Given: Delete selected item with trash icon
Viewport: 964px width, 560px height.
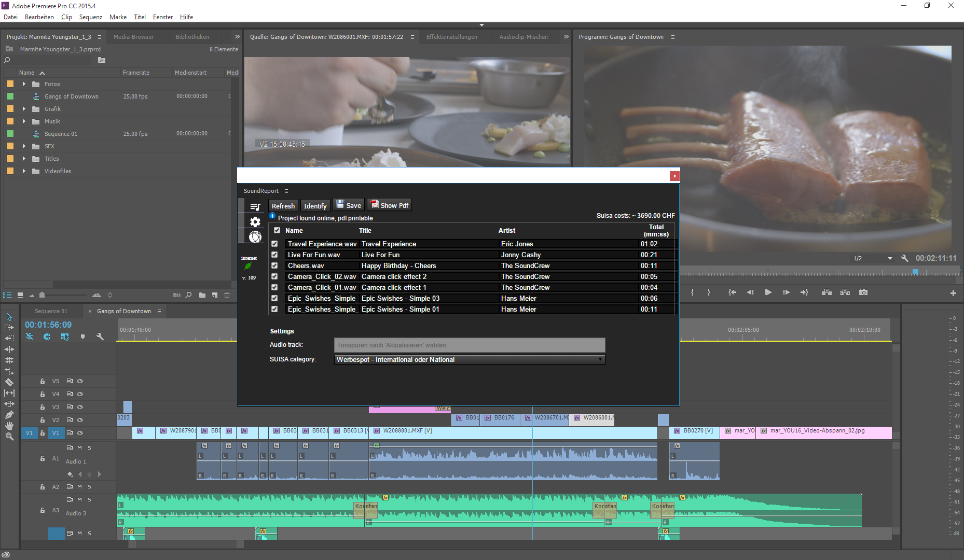Looking at the screenshot, I should coord(227,295).
